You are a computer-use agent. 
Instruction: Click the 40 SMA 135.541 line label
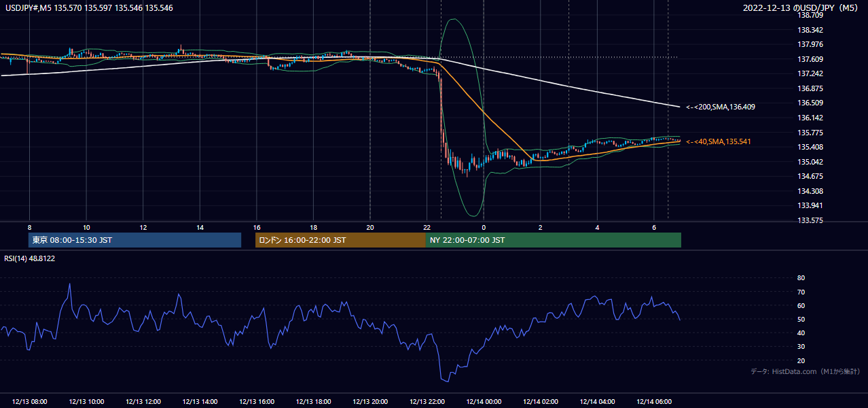coord(719,141)
